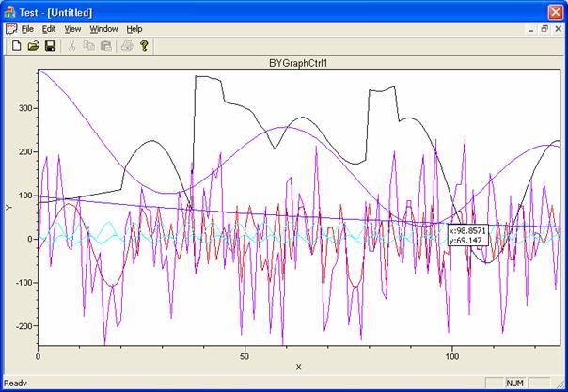The image size is (568, 392).
Task: Click the Paste clipboard toolbar icon
Action: tap(105, 45)
